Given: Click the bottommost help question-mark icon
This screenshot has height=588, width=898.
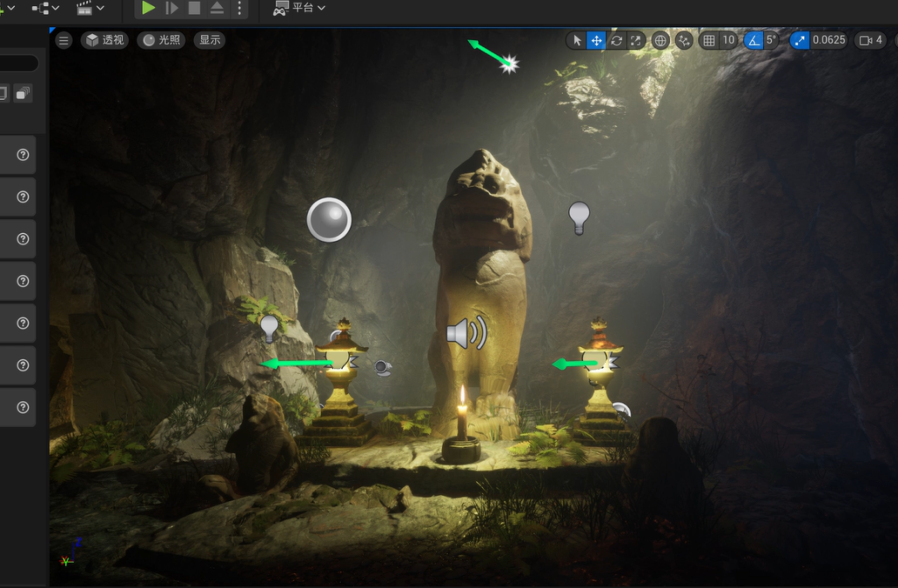Looking at the screenshot, I should pyautogui.click(x=23, y=407).
